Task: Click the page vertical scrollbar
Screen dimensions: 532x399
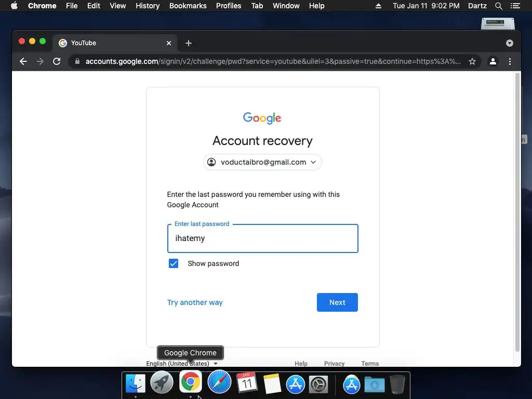Action: (517, 212)
